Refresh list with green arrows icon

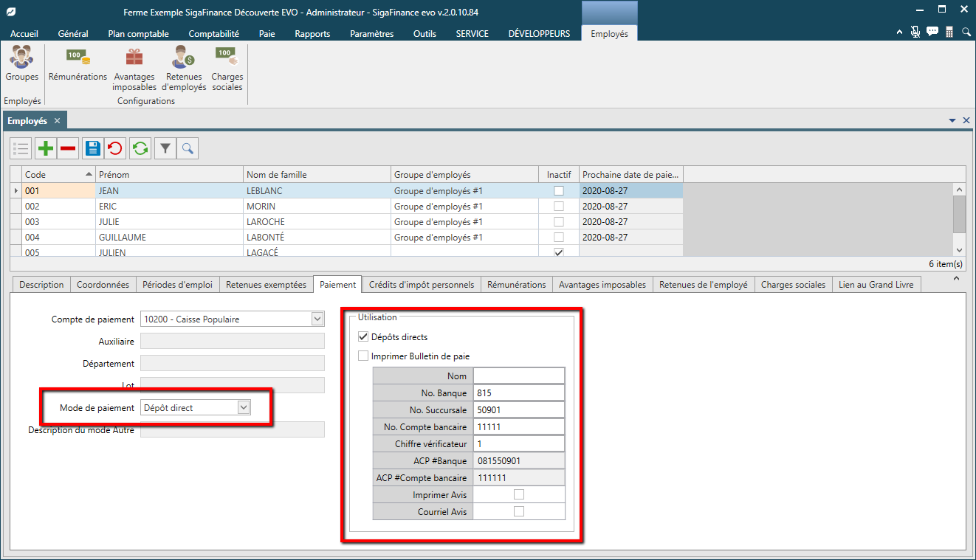[x=140, y=148]
